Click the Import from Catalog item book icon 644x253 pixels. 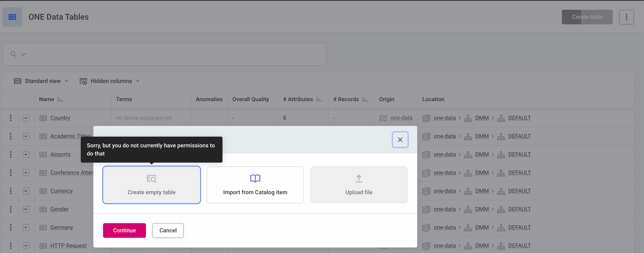255,178
